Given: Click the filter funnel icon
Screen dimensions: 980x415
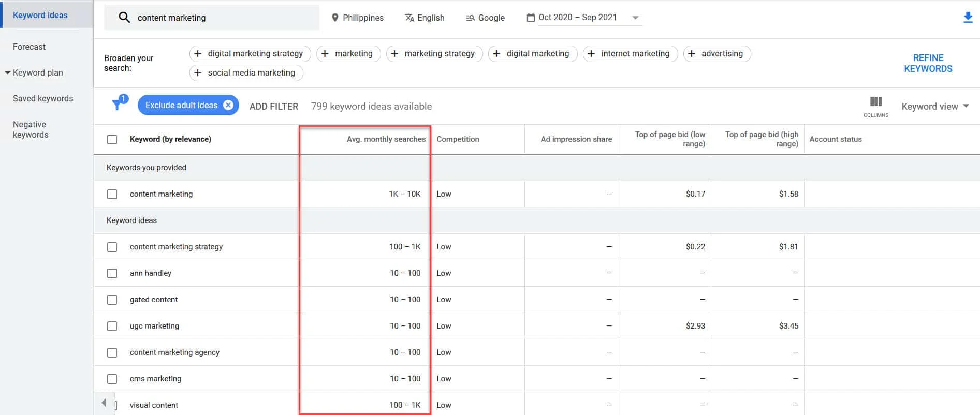Looking at the screenshot, I should 119,104.
